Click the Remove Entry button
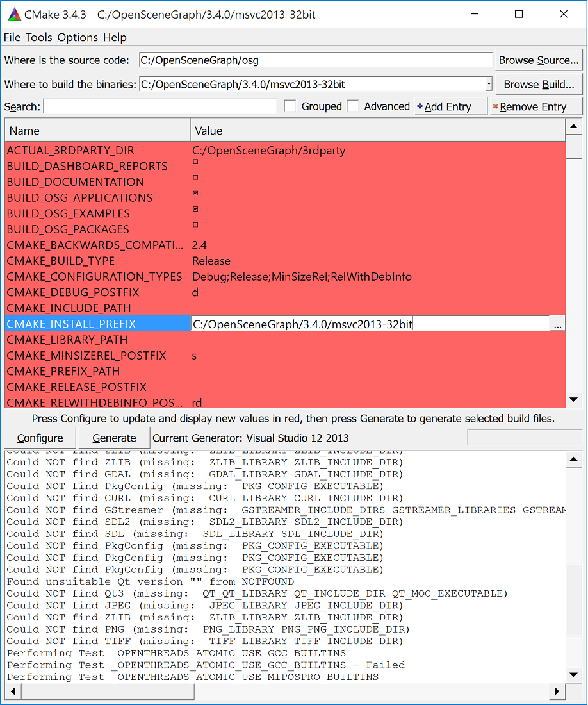The image size is (588, 705). (535, 106)
